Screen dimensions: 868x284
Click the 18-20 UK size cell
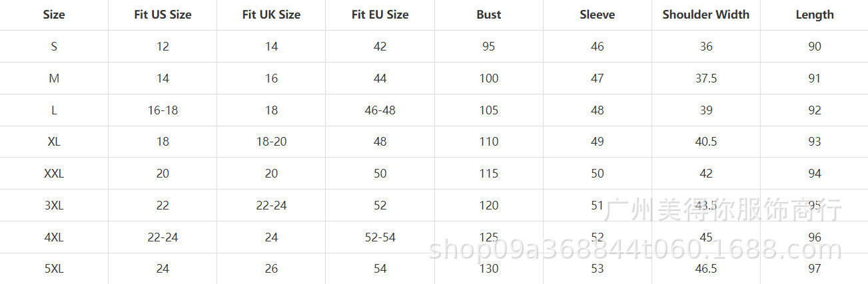point(271,142)
